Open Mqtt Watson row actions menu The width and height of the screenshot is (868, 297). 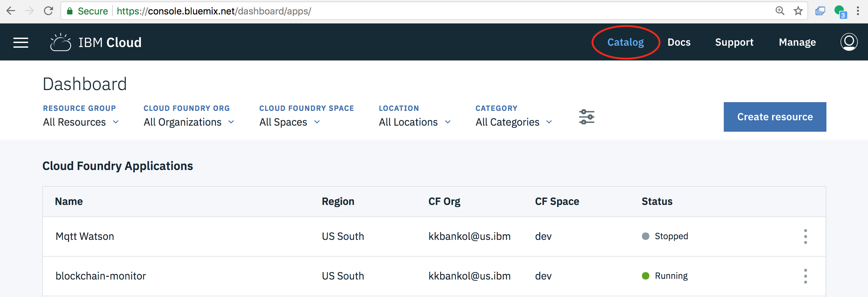[x=805, y=236]
